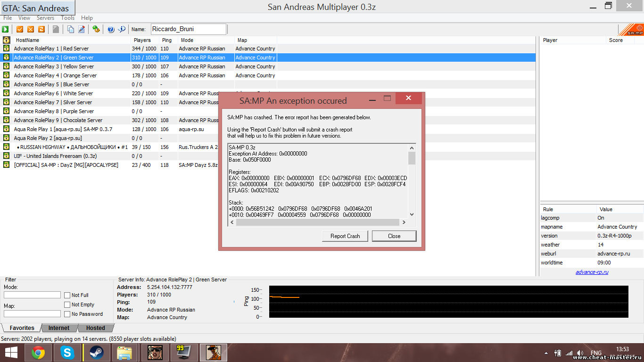Open Settings via the gear toolbar icon
Image resolution: width=644 pixels, height=362 pixels.
coord(96,29)
